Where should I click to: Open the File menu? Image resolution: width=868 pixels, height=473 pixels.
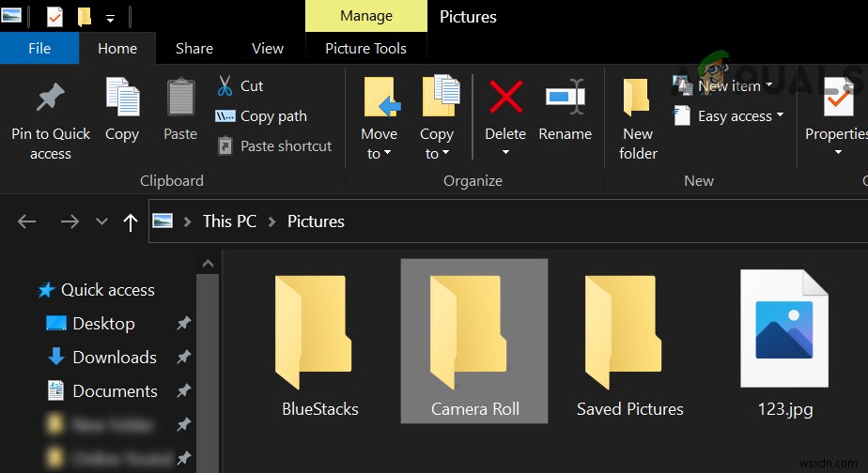pos(39,49)
